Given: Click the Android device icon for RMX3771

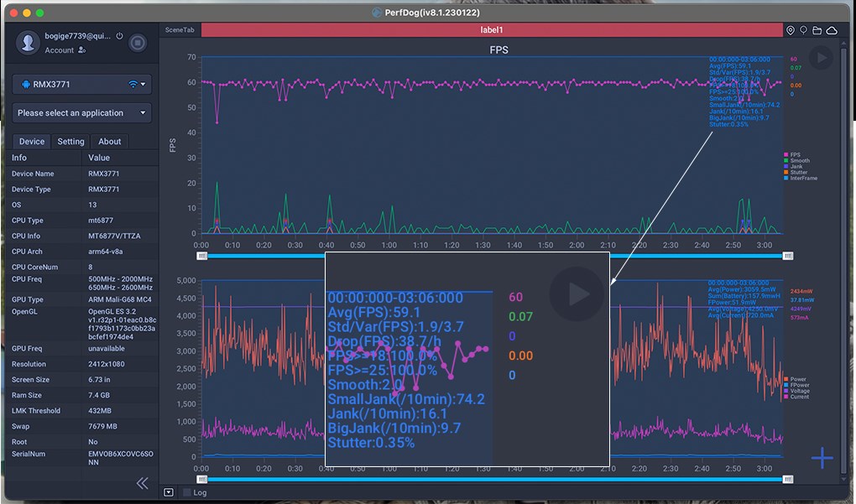Looking at the screenshot, I should (26, 85).
